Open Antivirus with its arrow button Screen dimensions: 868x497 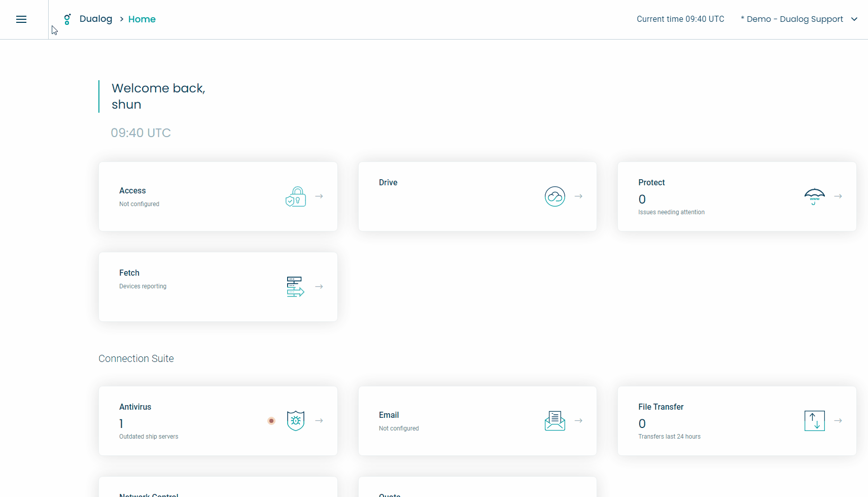[319, 420]
